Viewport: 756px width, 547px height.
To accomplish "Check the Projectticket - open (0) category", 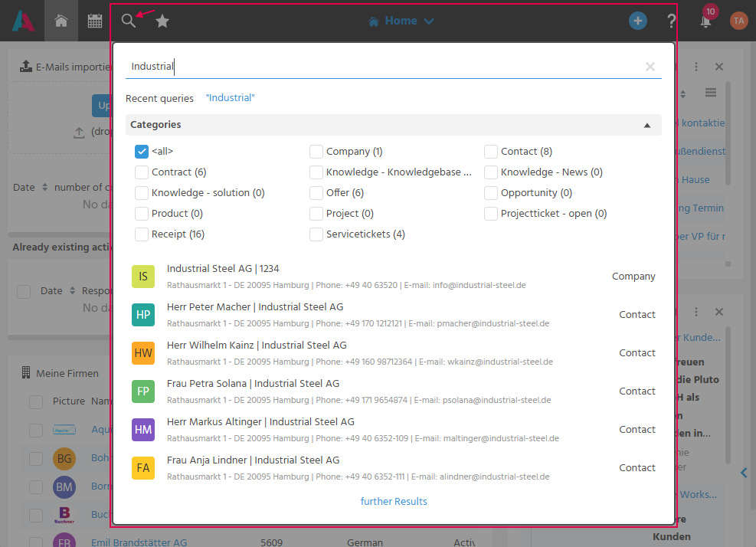I will pos(491,214).
